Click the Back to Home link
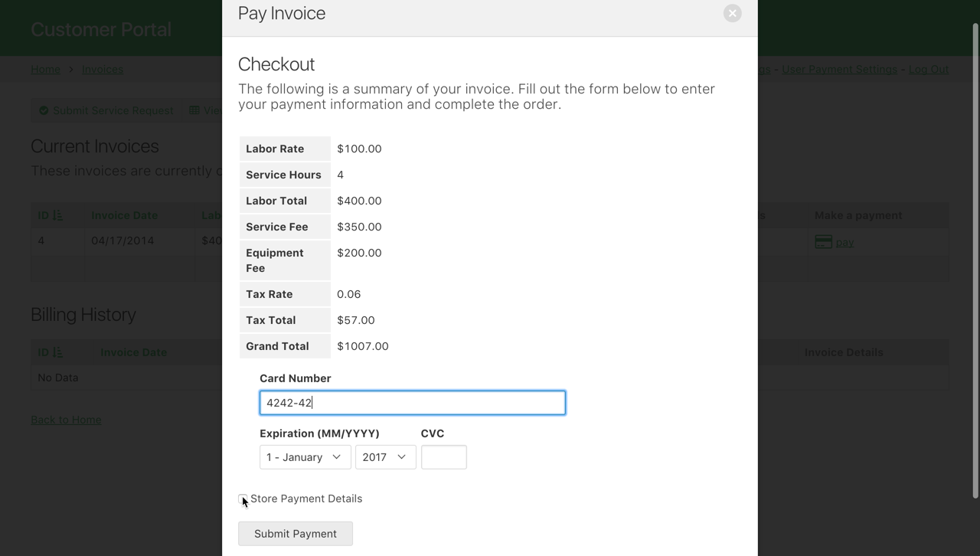 point(66,419)
